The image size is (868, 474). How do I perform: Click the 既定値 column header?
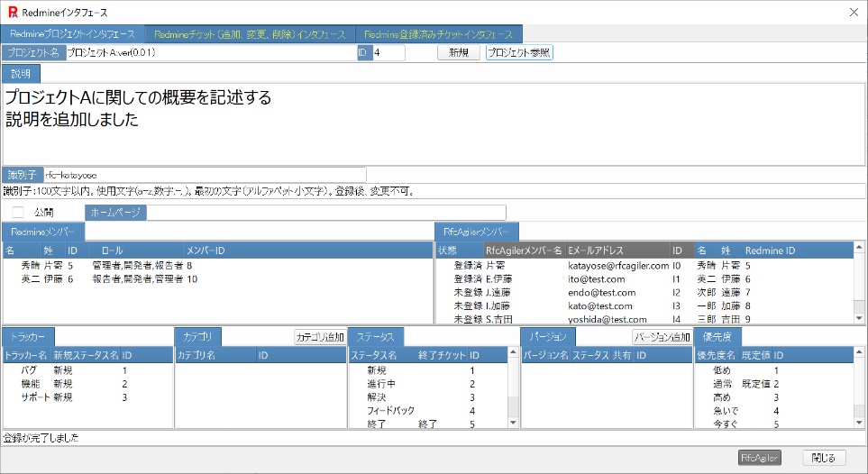click(x=755, y=355)
